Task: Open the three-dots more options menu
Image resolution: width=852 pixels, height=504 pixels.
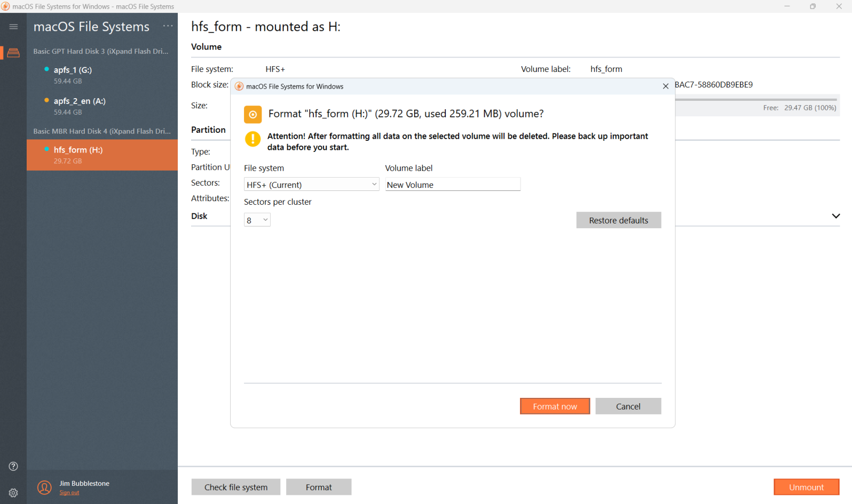Action: tap(168, 26)
